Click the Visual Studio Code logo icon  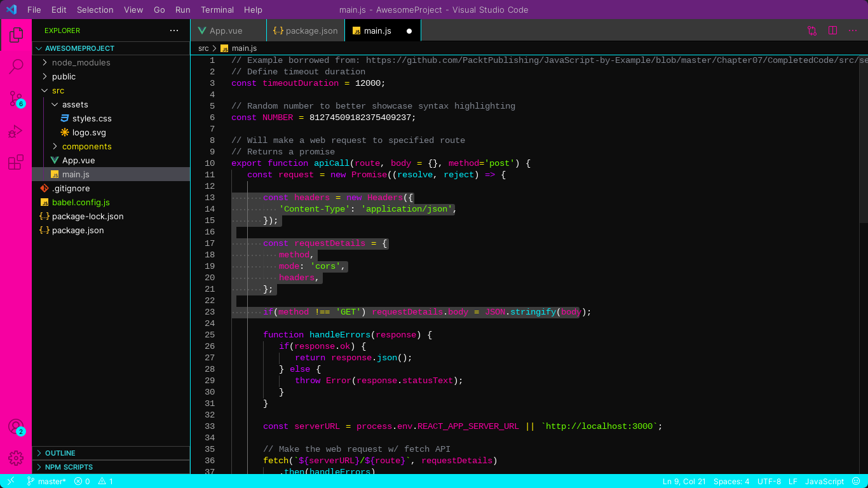point(11,10)
